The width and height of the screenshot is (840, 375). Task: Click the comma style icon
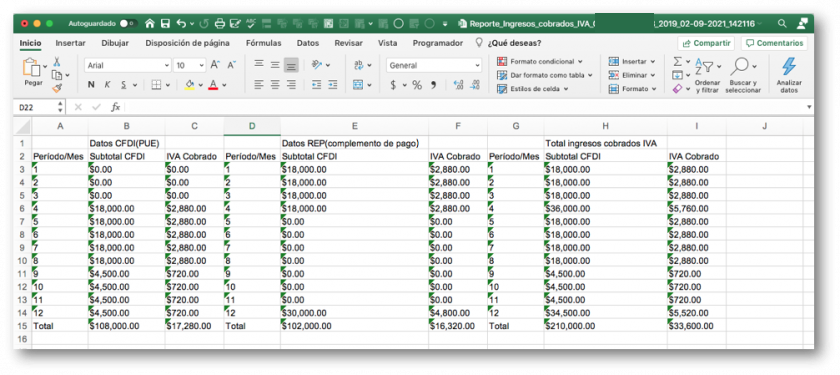pyautogui.click(x=433, y=85)
